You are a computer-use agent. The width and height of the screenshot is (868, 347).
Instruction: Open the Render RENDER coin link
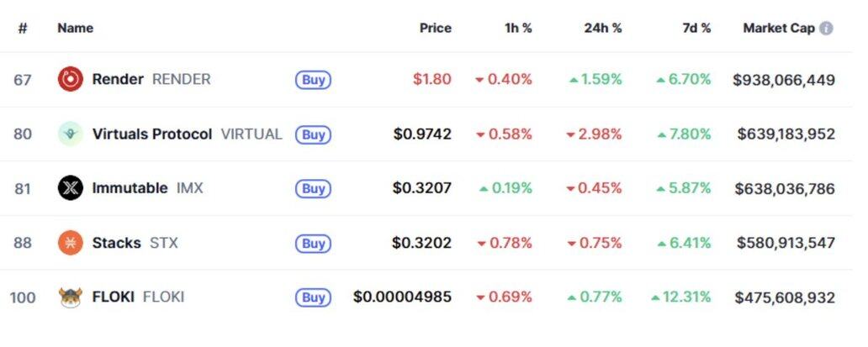[x=151, y=80]
